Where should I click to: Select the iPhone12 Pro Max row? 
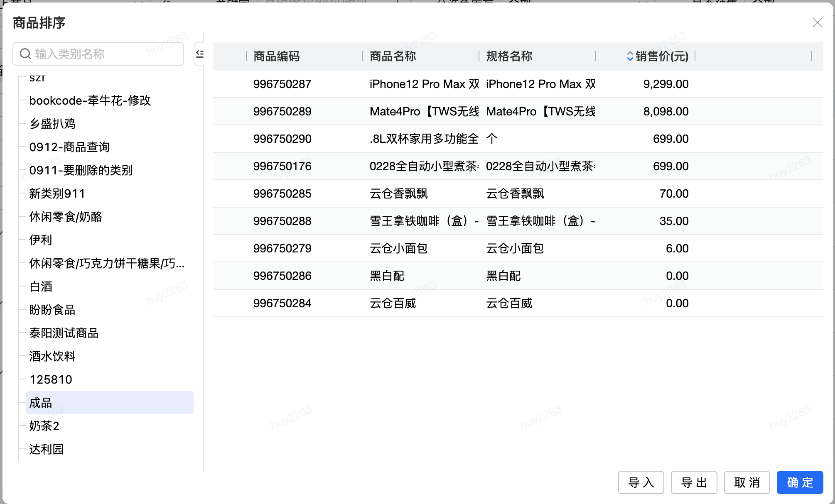point(424,84)
